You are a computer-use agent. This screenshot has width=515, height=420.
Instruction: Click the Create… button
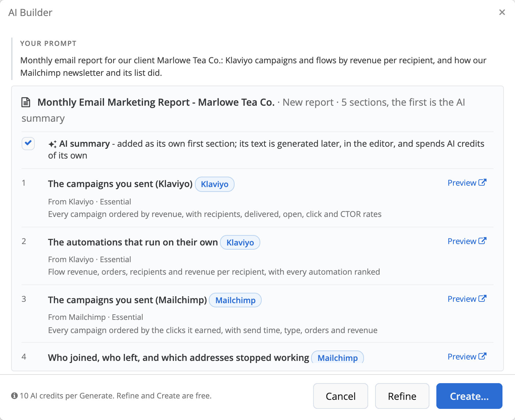pyautogui.click(x=469, y=396)
